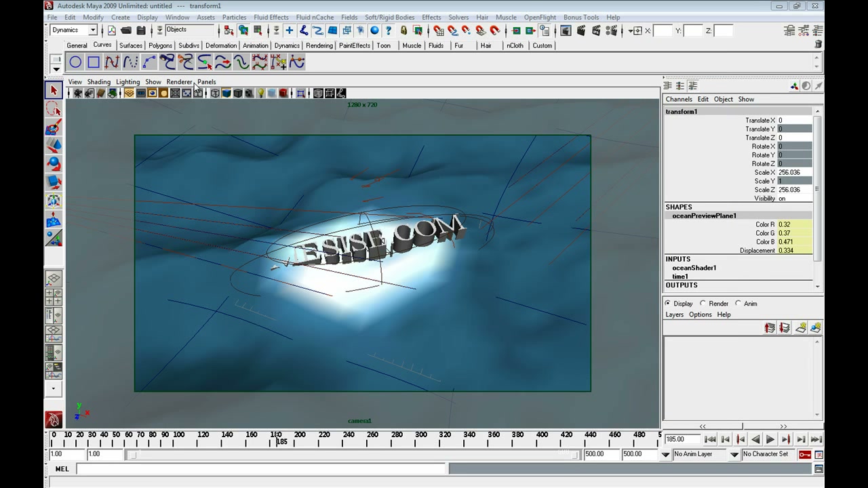
Task: Go to end of playback range
Action: (x=816, y=439)
